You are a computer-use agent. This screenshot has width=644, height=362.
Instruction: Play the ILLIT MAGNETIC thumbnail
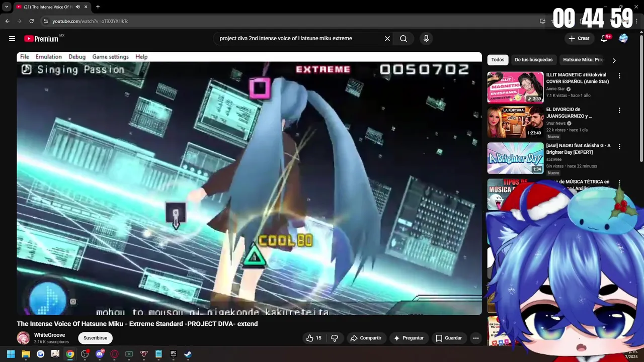[x=515, y=87]
